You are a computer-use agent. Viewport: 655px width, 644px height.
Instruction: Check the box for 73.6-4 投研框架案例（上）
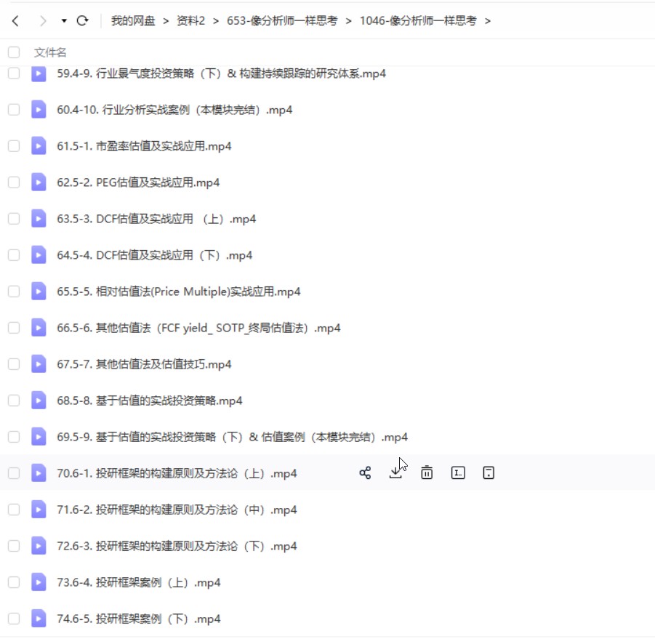click(14, 581)
